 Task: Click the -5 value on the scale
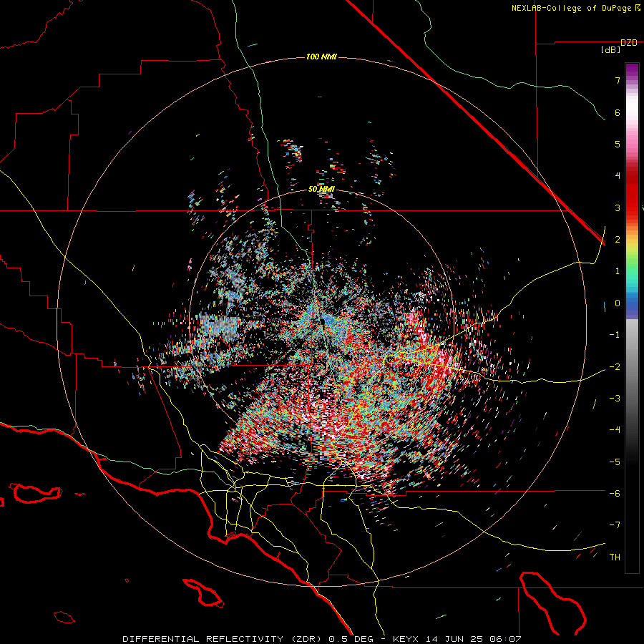coord(615,462)
